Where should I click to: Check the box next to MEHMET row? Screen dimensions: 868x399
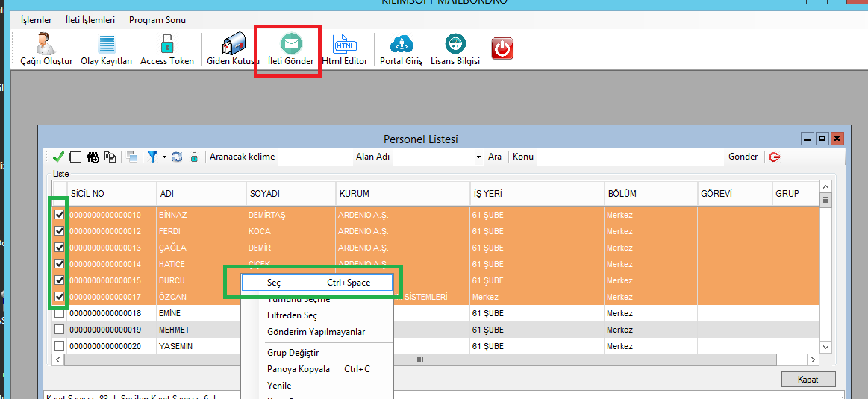coord(59,330)
